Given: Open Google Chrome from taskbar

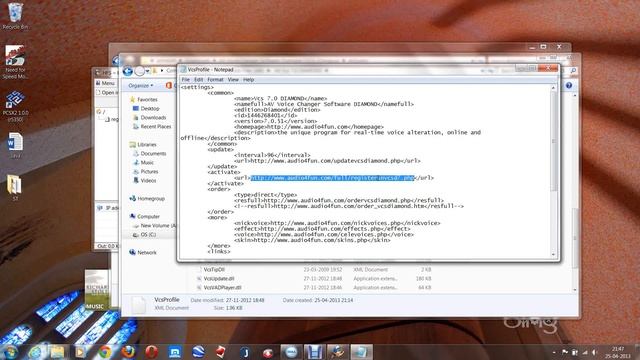Looking at the screenshot, I should pyautogui.click(x=104, y=352).
